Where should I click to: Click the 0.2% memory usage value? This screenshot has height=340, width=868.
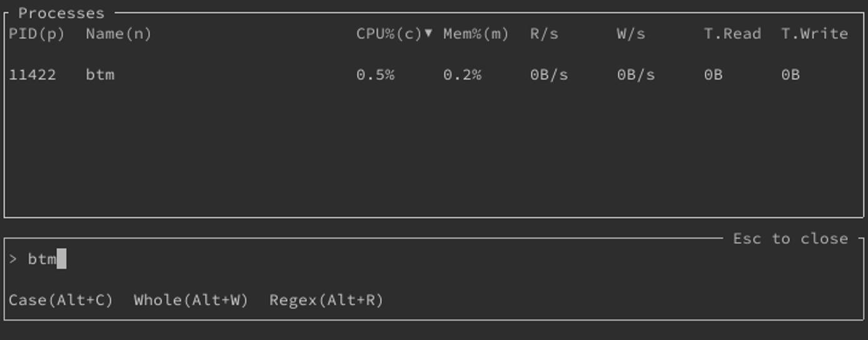click(462, 75)
